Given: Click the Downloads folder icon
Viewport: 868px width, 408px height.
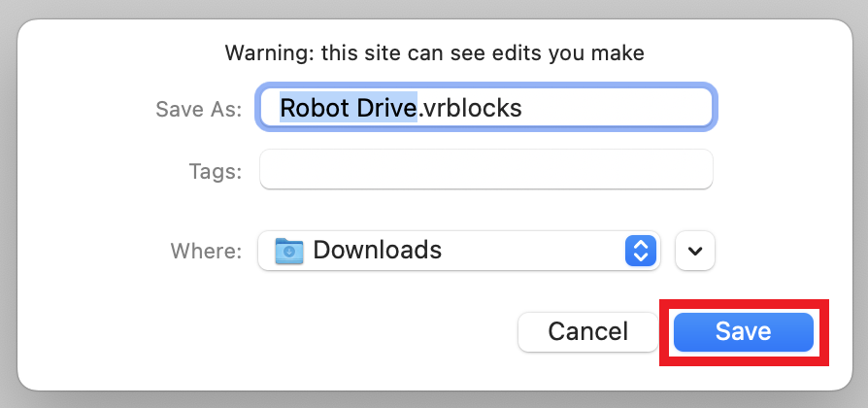Looking at the screenshot, I should (x=289, y=251).
